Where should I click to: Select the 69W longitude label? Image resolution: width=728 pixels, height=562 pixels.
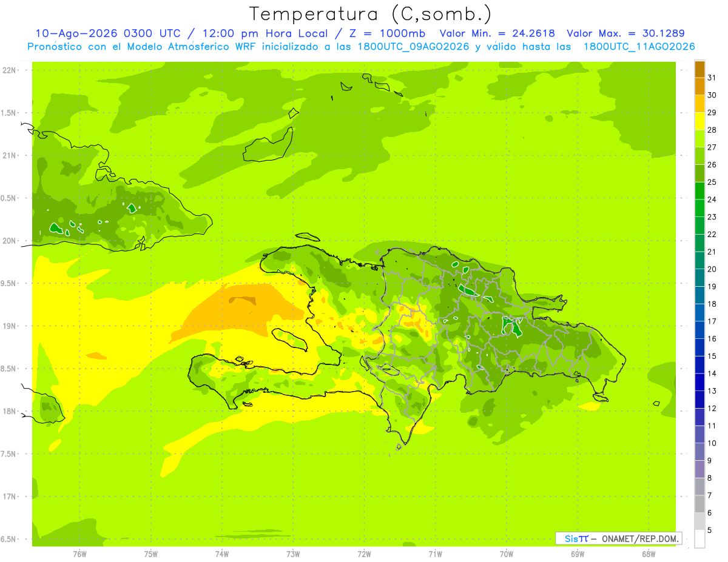tap(578, 554)
